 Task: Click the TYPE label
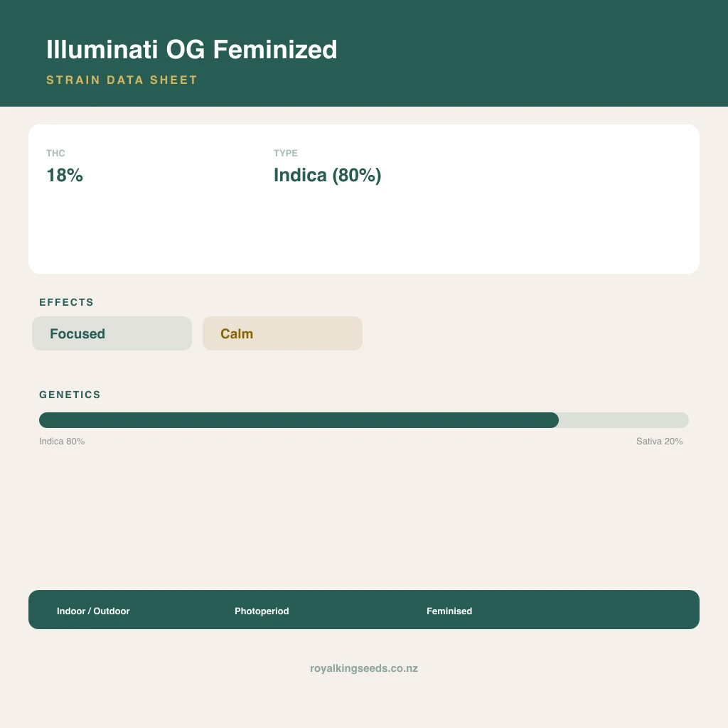(x=286, y=154)
